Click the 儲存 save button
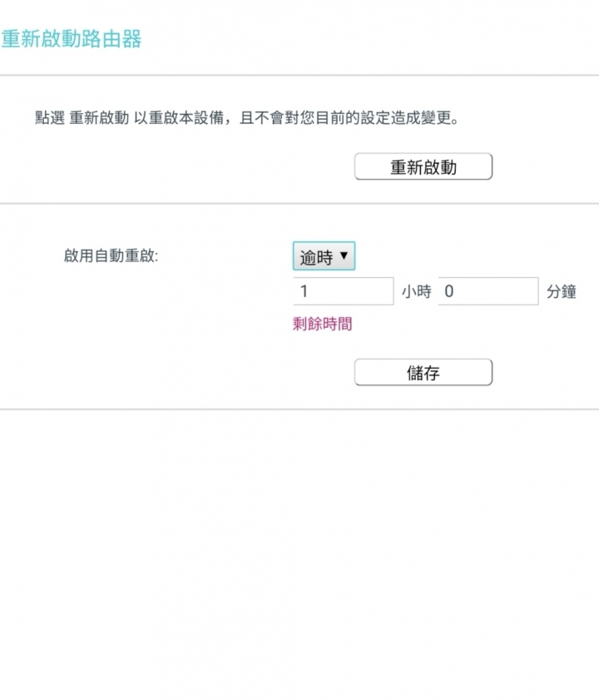Viewport: 599px width, 700px height. 423,372
